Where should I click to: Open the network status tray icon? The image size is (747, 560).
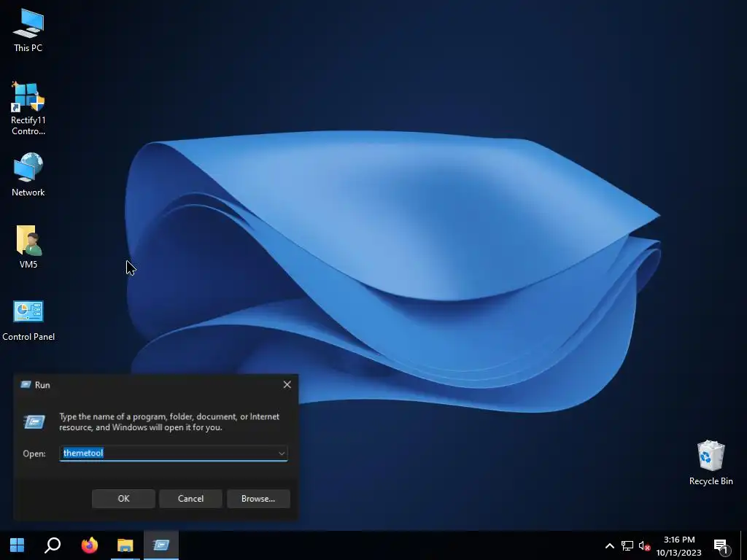coord(627,545)
